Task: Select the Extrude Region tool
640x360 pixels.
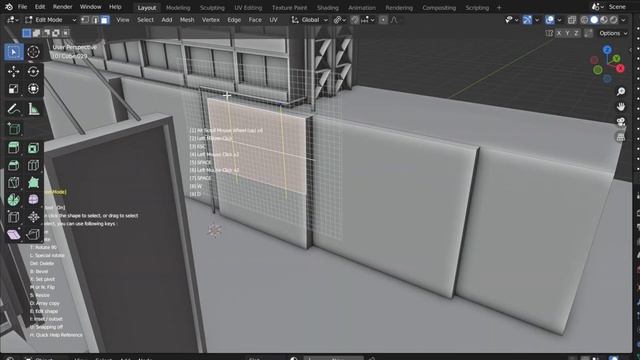Action: tap(14, 148)
